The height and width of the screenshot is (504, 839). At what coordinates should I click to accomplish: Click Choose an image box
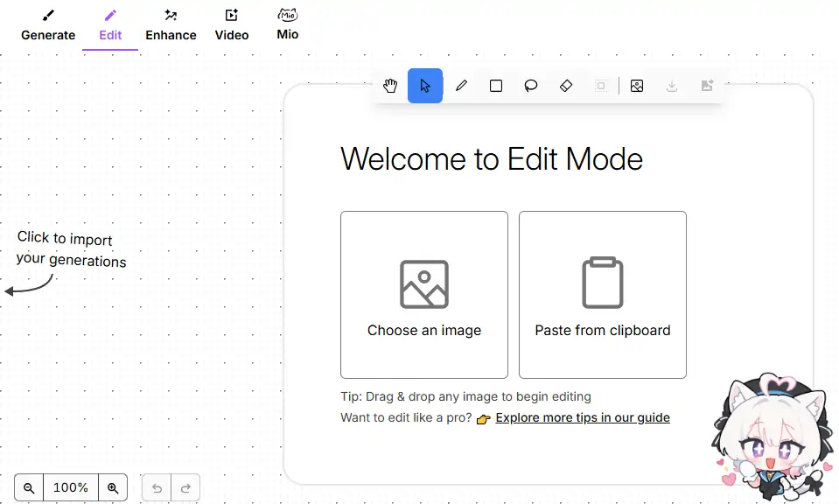[424, 295]
